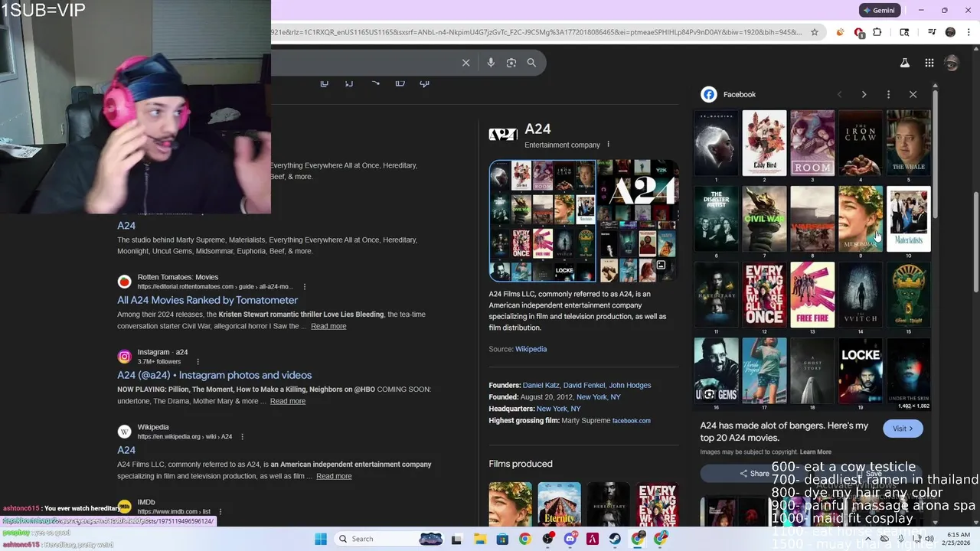This screenshot has width=980, height=551.
Task: Open screenshot search toolbar icon
Action: (904, 32)
